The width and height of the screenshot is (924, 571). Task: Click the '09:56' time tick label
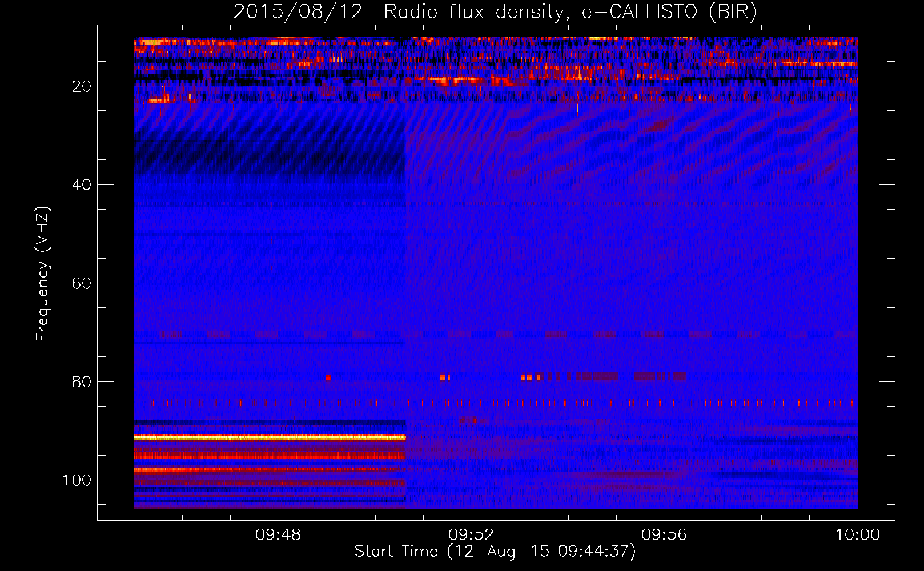coord(665,535)
